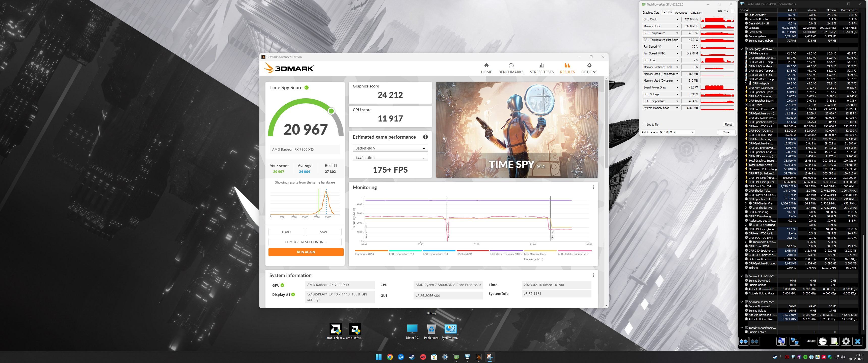Switch to GPU-Z Advanced tab

(x=681, y=12)
